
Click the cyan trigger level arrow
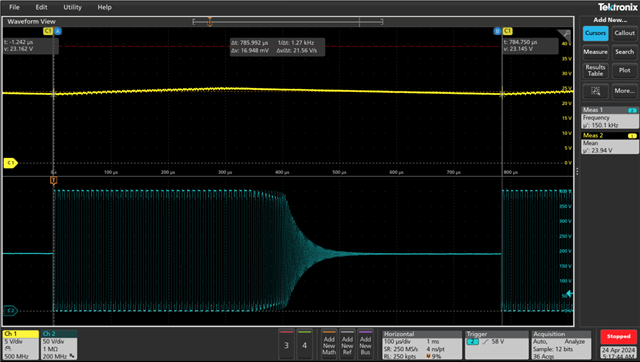click(x=569, y=293)
